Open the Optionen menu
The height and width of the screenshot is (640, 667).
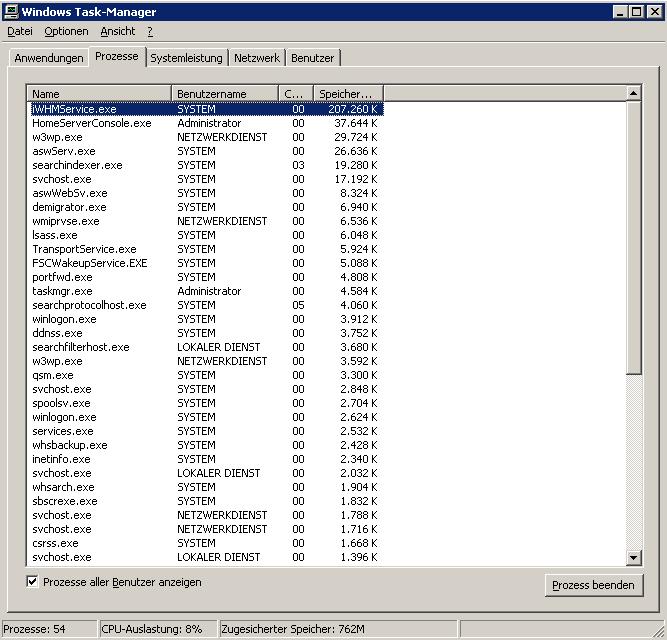click(66, 31)
